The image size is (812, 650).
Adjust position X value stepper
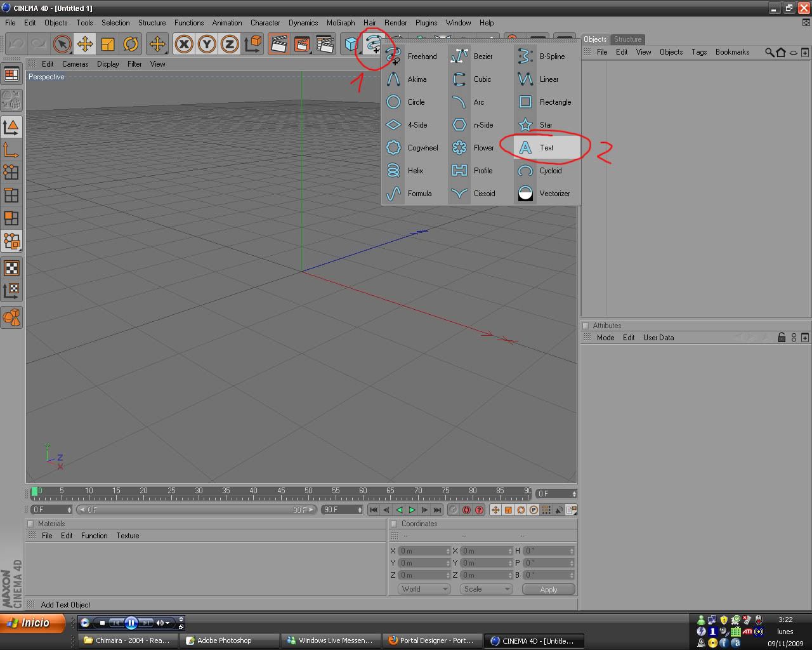pyautogui.click(x=448, y=551)
